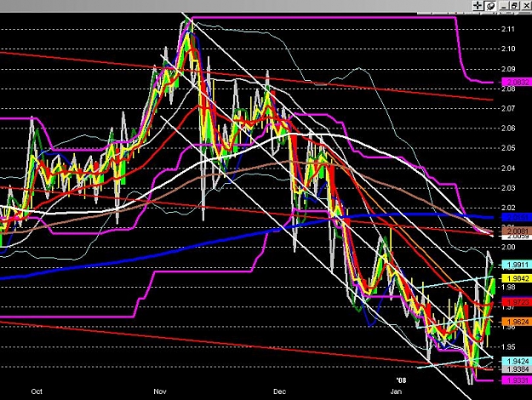532x400 pixels.
Task: Click the 2.03 price axis value
Action: coord(508,188)
